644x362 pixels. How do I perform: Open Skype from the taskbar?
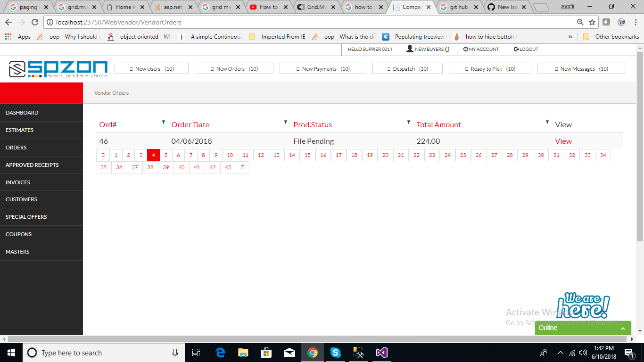pos(336,352)
